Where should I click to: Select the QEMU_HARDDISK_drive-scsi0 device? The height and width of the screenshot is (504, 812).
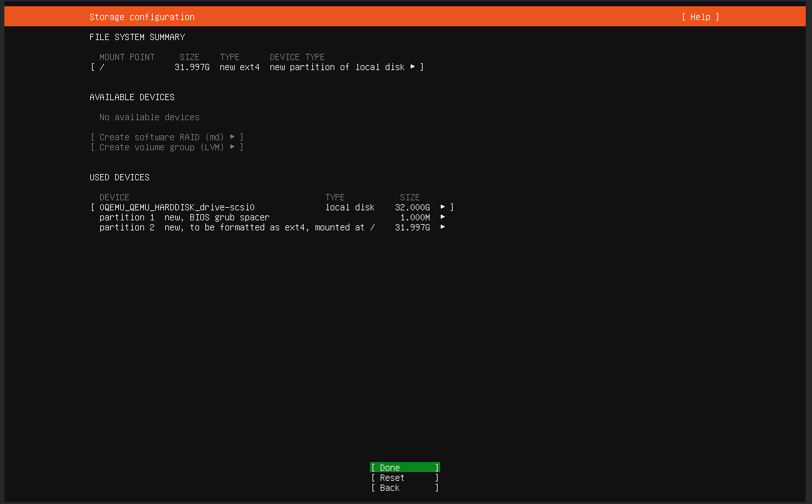click(x=177, y=207)
